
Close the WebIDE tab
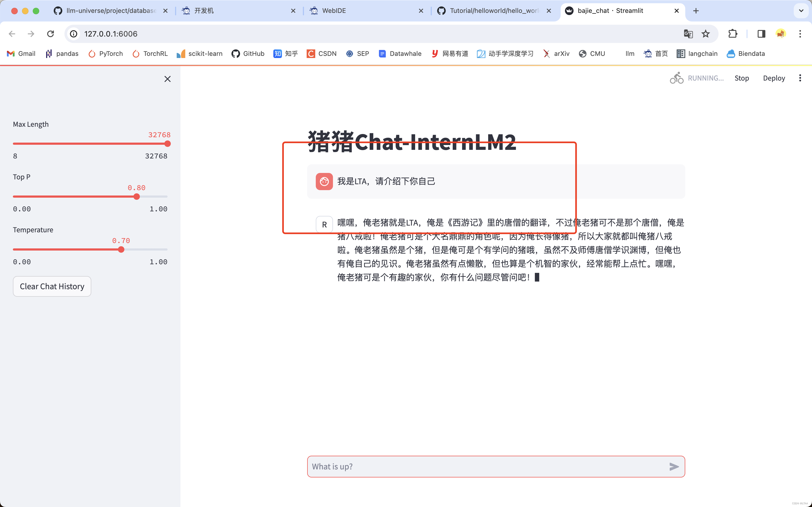pyautogui.click(x=421, y=11)
